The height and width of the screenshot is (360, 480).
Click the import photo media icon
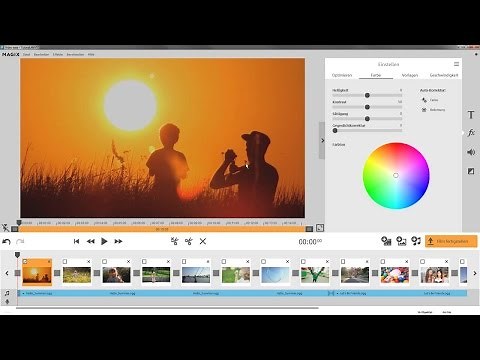click(x=401, y=241)
